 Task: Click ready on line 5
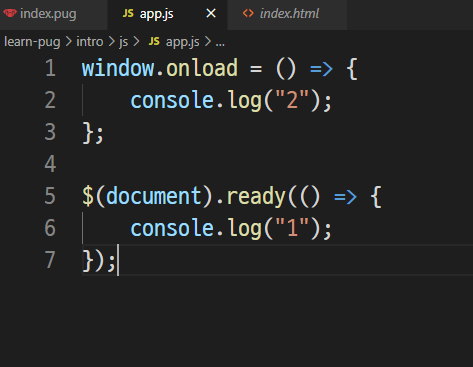(256, 197)
